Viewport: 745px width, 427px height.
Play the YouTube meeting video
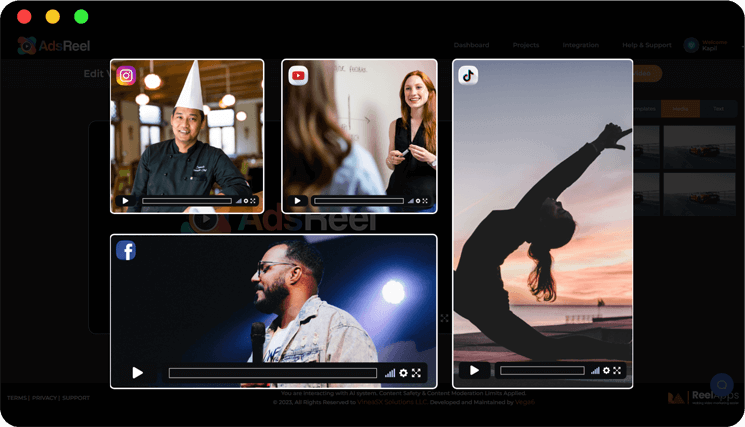[297, 200]
